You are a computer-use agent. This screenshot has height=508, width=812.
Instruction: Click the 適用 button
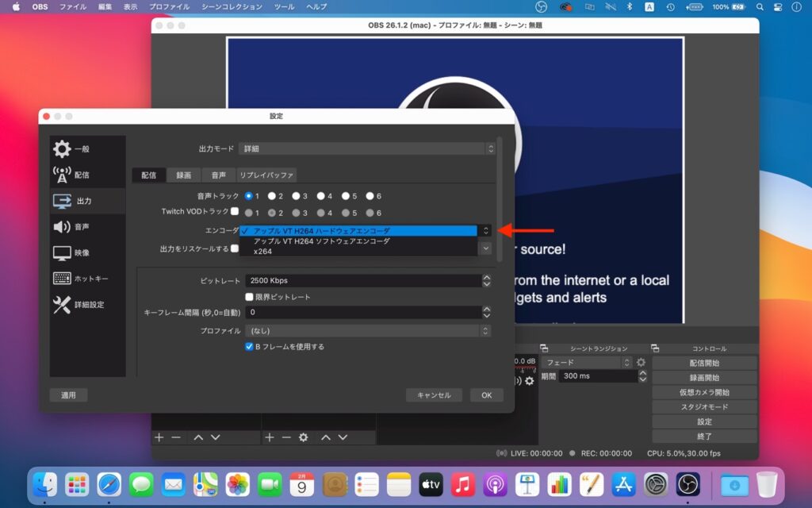click(68, 394)
